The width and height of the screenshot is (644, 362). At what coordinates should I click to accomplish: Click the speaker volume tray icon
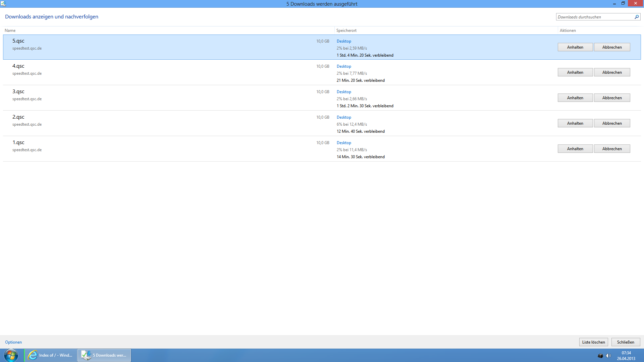[x=608, y=356]
